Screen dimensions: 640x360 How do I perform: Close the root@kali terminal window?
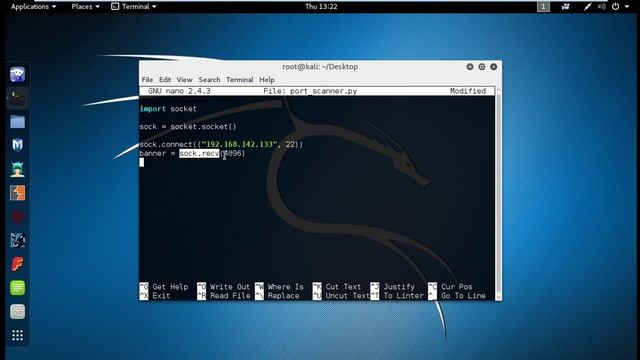(x=493, y=67)
